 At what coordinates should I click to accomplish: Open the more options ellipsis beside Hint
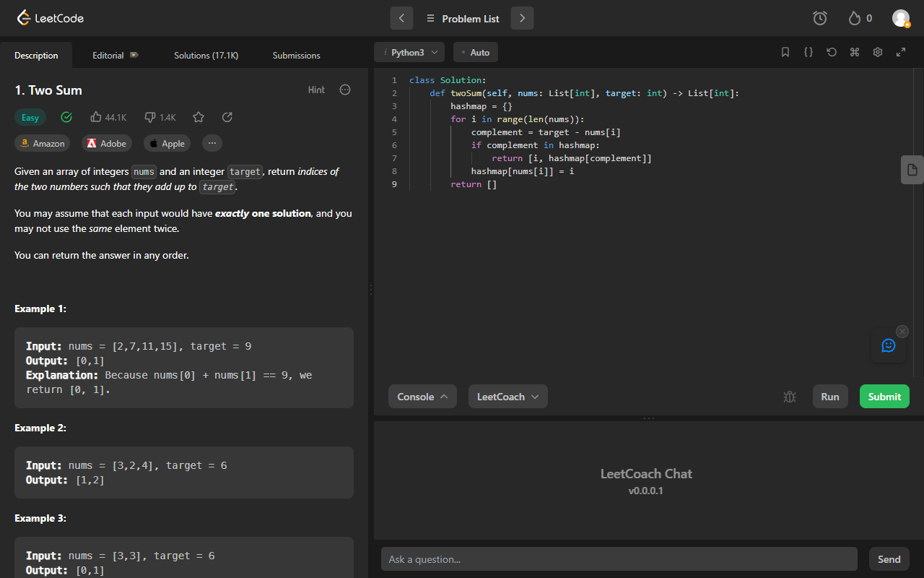(345, 90)
